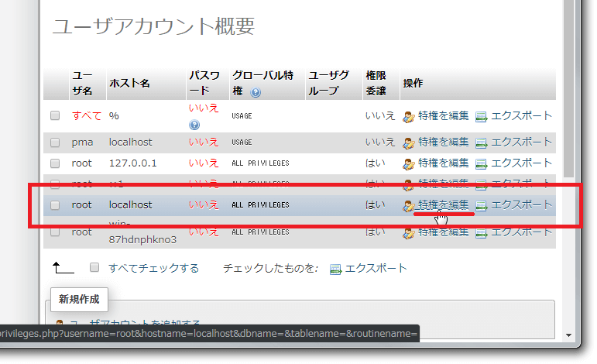The width and height of the screenshot is (597, 364).
Task: Open 特権を編集 link for root localhost
Action: click(443, 204)
